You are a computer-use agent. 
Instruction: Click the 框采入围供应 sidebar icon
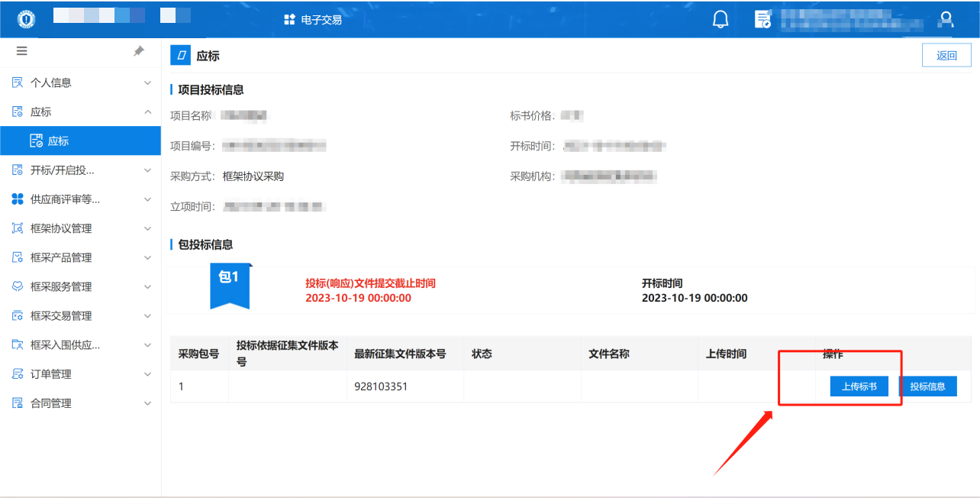coord(18,344)
